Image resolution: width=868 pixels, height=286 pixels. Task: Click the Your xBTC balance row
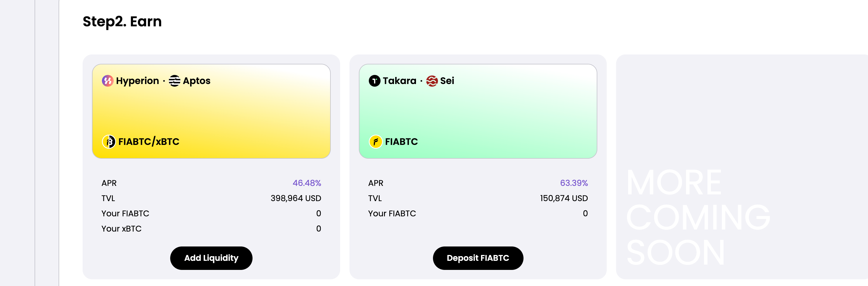click(211, 229)
